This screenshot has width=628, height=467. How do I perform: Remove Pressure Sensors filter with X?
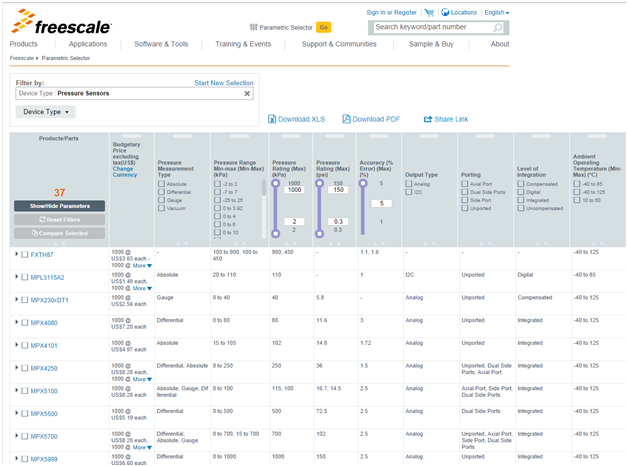click(x=247, y=93)
